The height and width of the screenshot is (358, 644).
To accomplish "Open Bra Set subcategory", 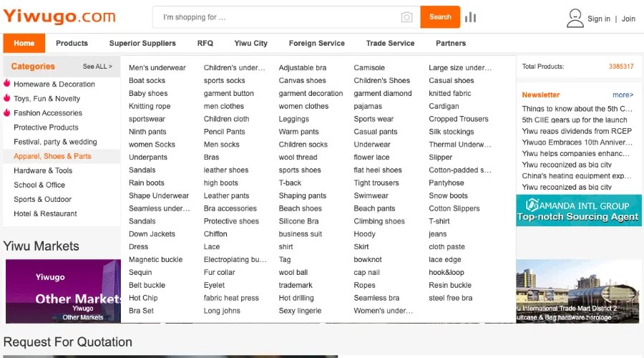I will pyautogui.click(x=141, y=311).
